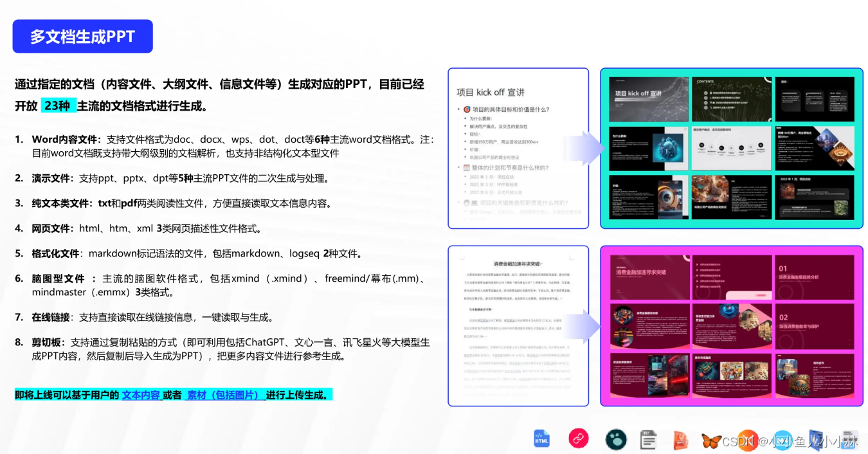Select the 01 消费金融发展趋势分析 slide
868x454 pixels.
coord(814,277)
